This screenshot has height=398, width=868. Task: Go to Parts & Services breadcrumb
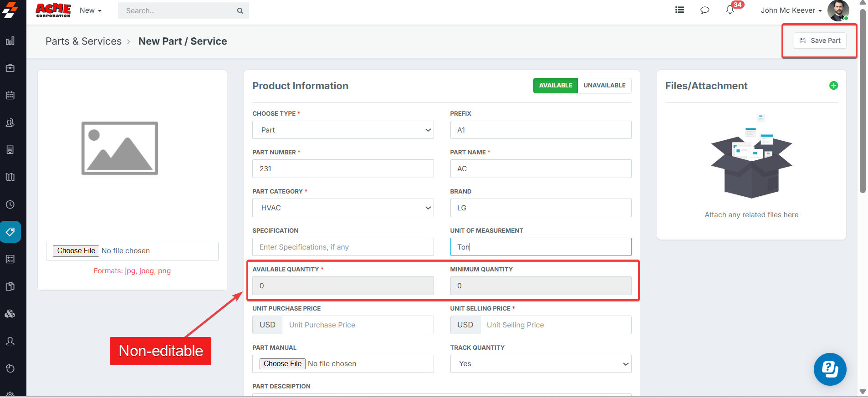tap(83, 41)
